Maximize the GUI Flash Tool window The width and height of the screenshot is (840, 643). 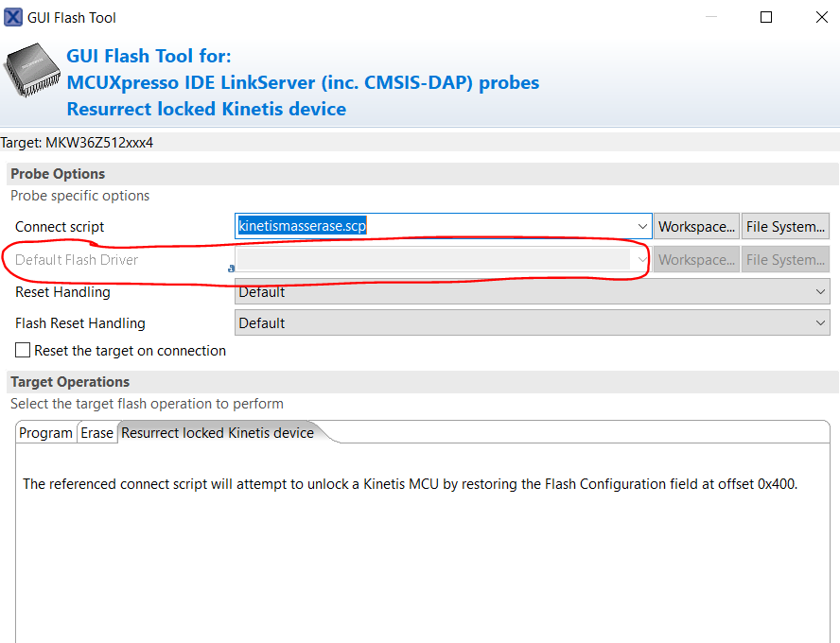766,17
